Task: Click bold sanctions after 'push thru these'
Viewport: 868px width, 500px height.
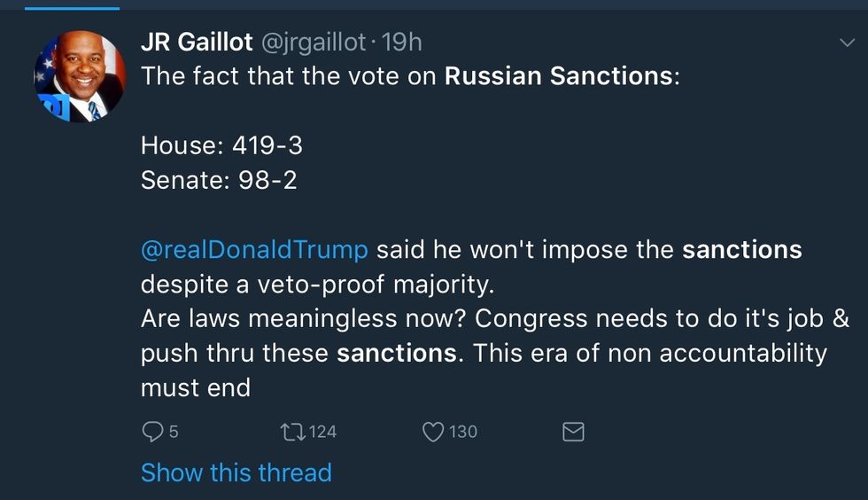Action: (x=397, y=353)
